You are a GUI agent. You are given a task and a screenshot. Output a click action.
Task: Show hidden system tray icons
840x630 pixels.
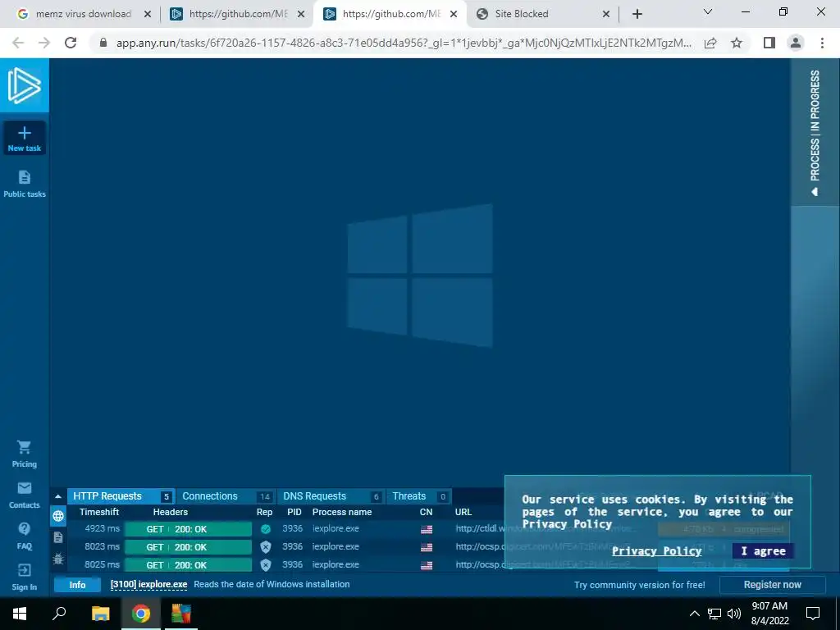click(694, 614)
